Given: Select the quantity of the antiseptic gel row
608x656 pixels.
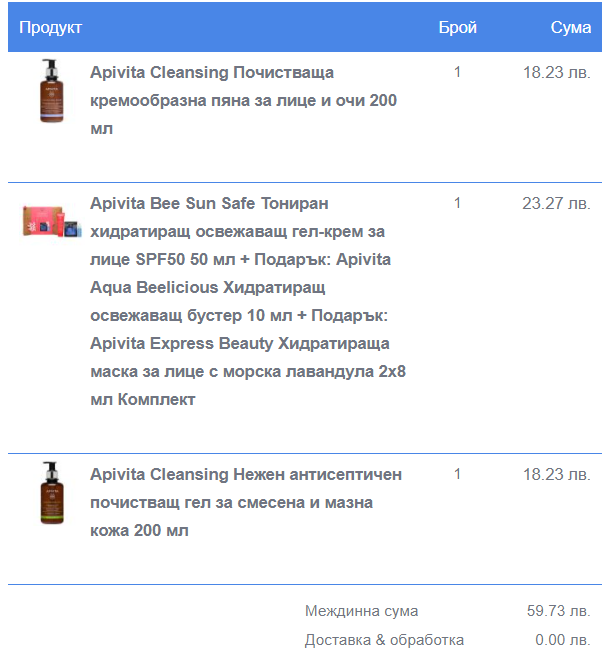Looking at the screenshot, I should 457,474.
